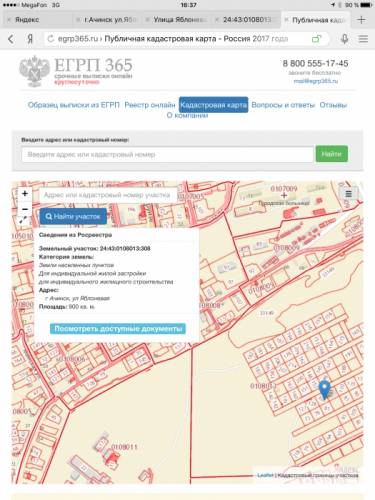Focus the address or cadastral number field
Screen dimensions: 375x500
[168, 154]
